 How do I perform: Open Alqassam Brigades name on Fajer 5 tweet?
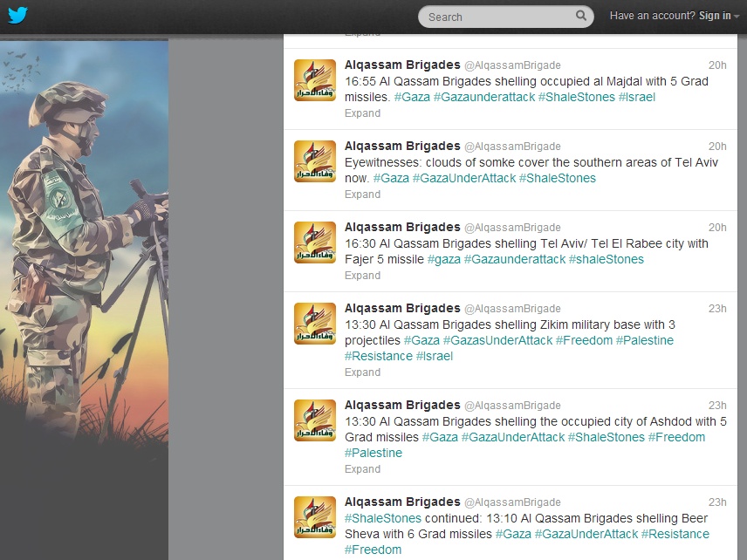(x=402, y=227)
